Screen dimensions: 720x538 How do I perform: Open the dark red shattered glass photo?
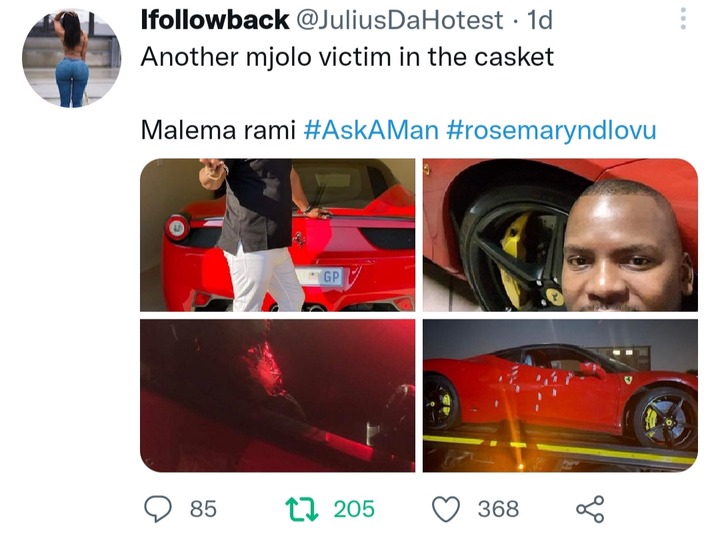click(278, 396)
